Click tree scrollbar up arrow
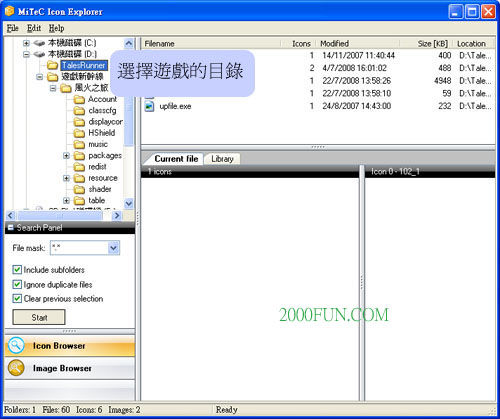Image resolution: width=500 pixels, height=419 pixels. [x=129, y=43]
